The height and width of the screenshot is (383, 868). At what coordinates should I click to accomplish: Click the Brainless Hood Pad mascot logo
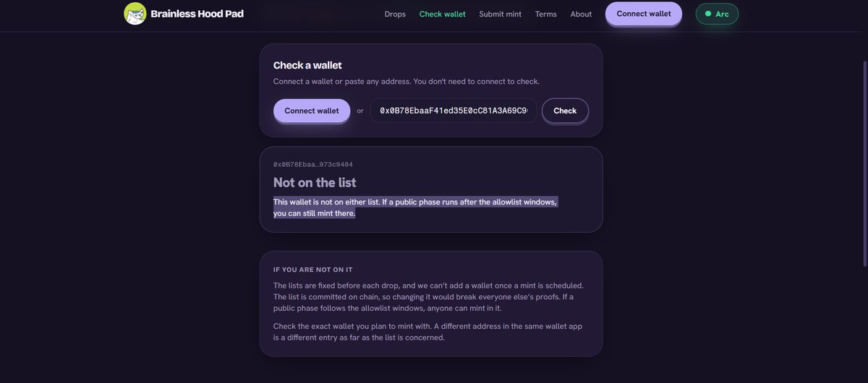click(135, 14)
